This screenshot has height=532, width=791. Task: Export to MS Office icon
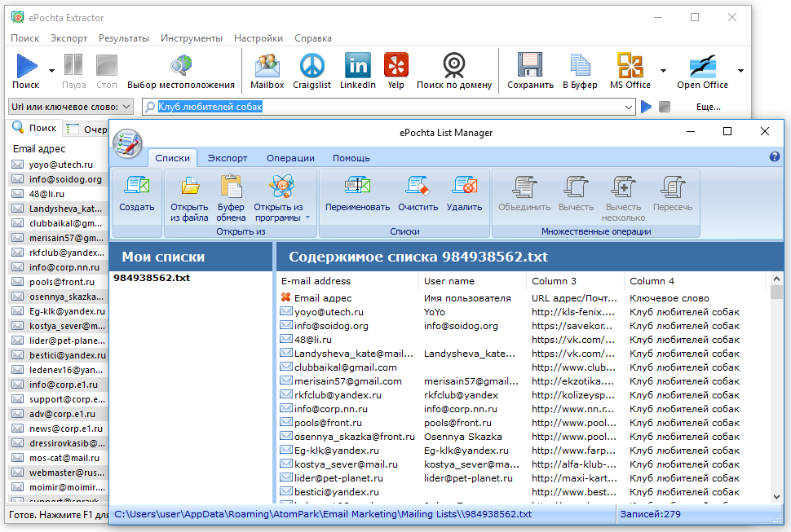(x=630, y=65)
